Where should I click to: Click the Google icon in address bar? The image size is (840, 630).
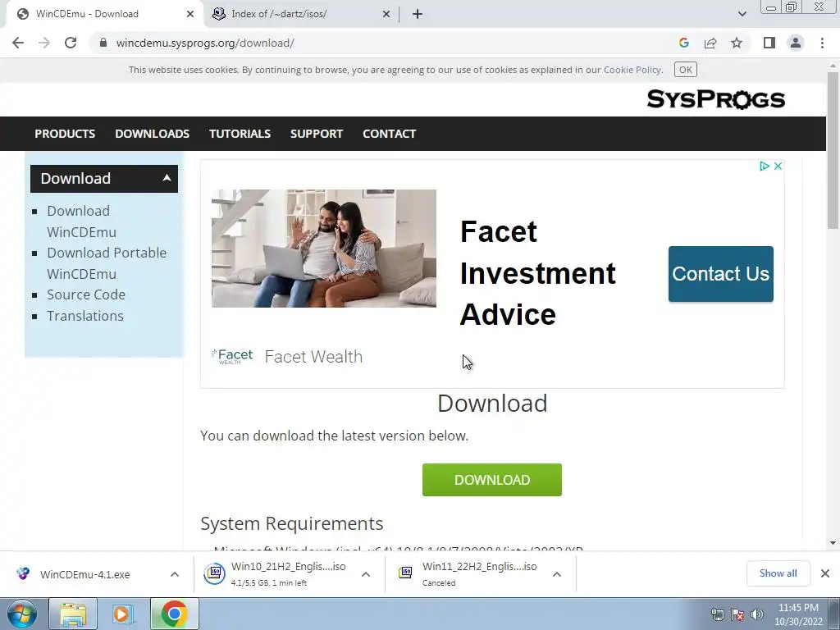683,43
